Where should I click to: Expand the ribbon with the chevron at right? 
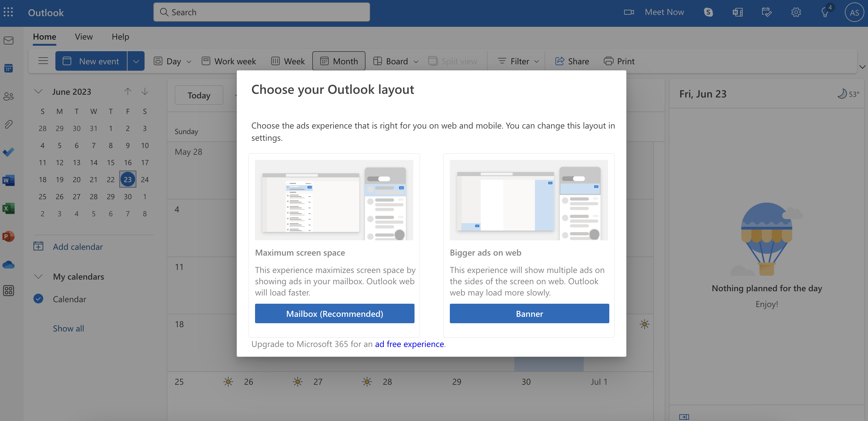tap(862, 67)
